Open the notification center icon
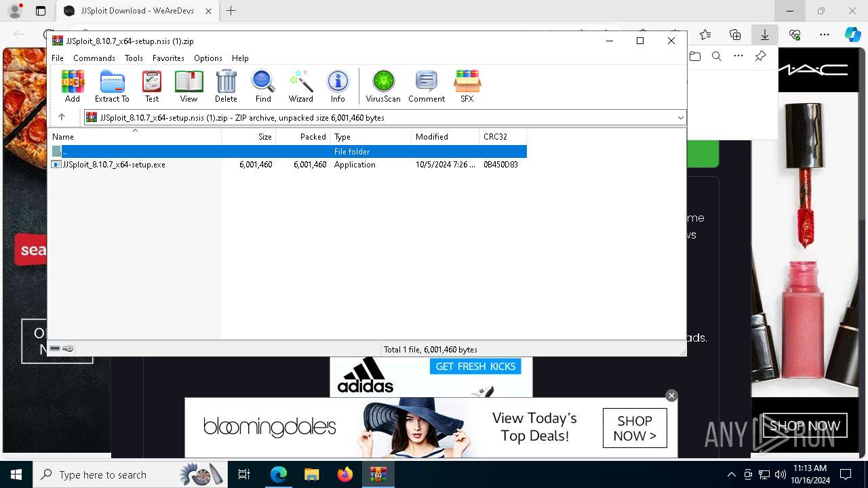This screenshot has height=488, width=868. point(846,474)
